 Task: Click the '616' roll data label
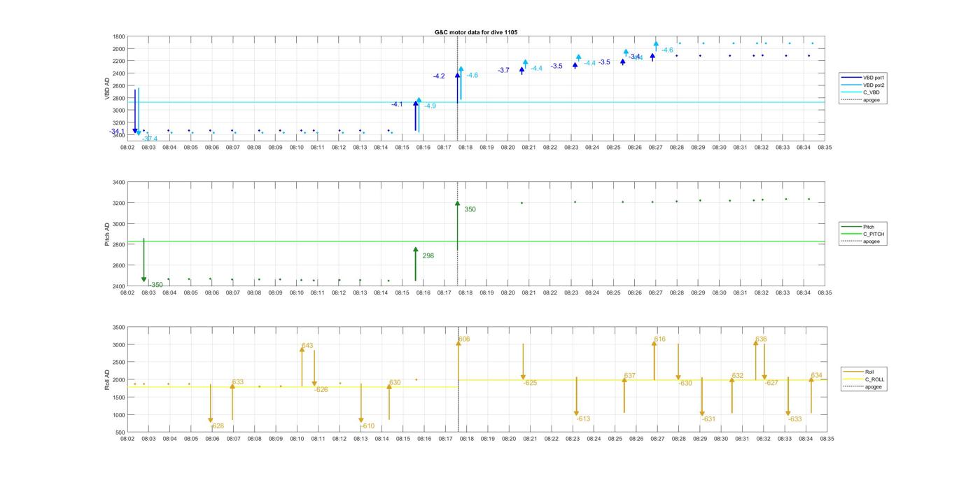coord(659,339)
